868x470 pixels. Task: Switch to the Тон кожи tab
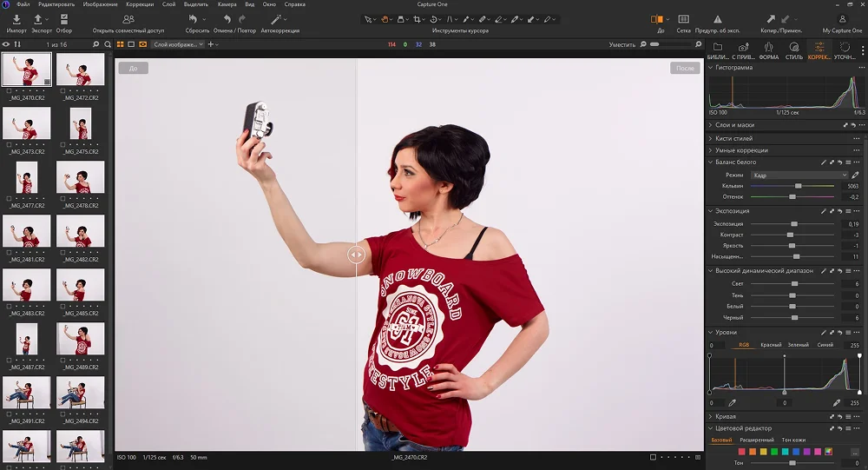(x=794, y=440)
